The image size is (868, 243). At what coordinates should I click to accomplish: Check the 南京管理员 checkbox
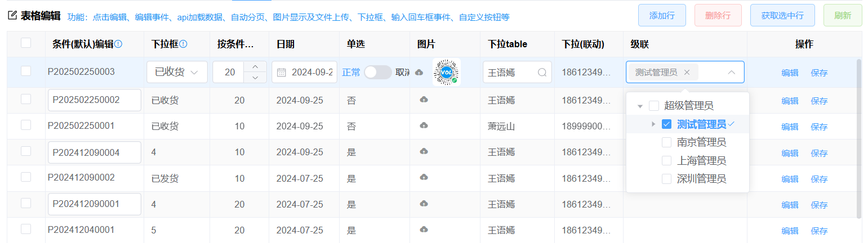tap(666, 142)
